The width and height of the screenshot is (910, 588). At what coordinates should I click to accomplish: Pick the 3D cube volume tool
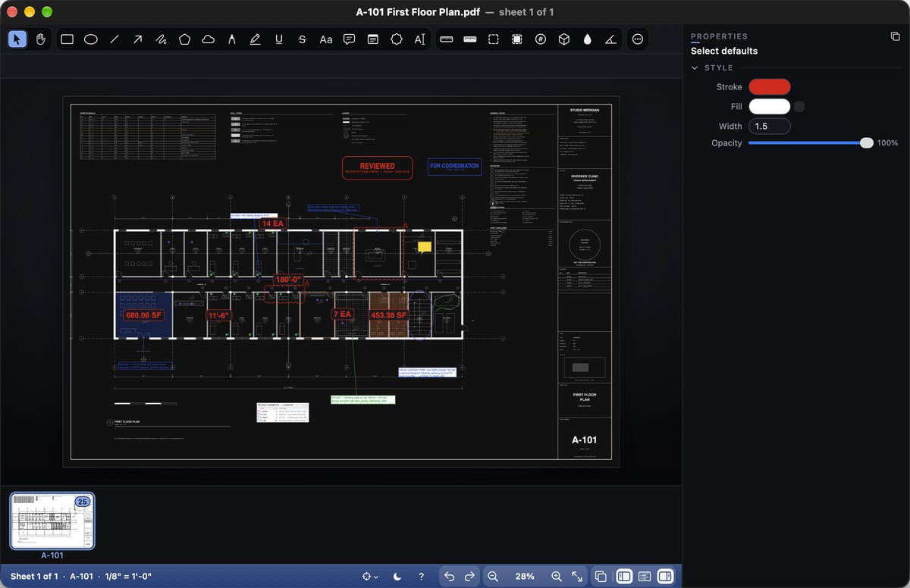(563, 39)
